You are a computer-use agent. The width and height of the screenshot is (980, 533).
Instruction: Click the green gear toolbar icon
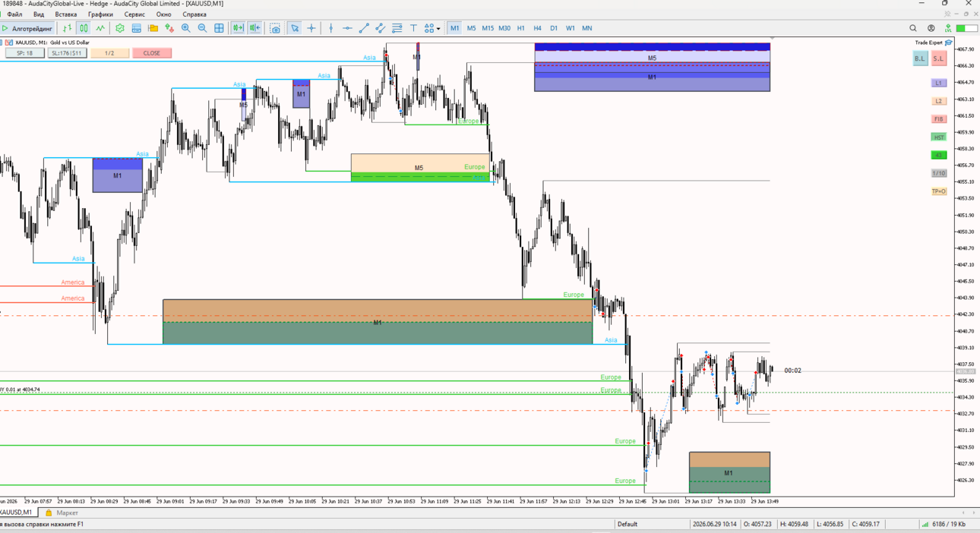pyautogui.click(x=120, y=28)
